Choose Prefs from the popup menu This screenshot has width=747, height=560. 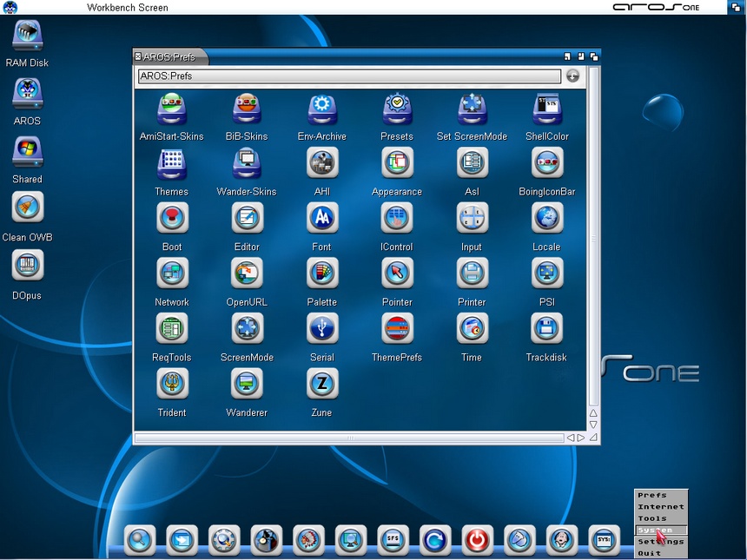click(x=652, y=496)
